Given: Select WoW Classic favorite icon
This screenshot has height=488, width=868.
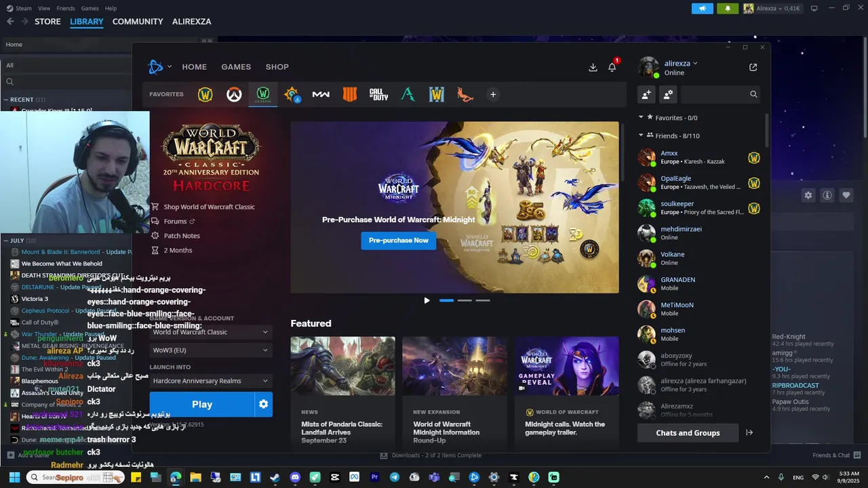Looking at the screenshot, I should click(x=263, y=94).
